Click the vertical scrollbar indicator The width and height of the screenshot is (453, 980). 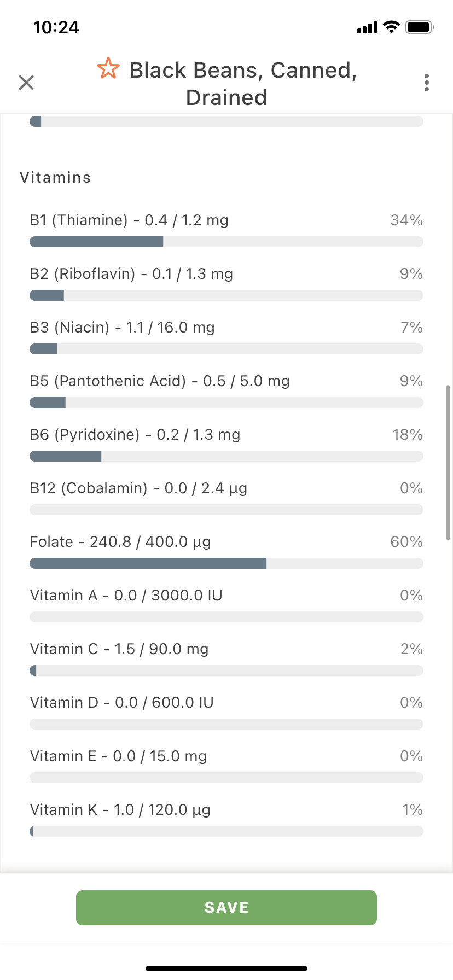(448, 463)
